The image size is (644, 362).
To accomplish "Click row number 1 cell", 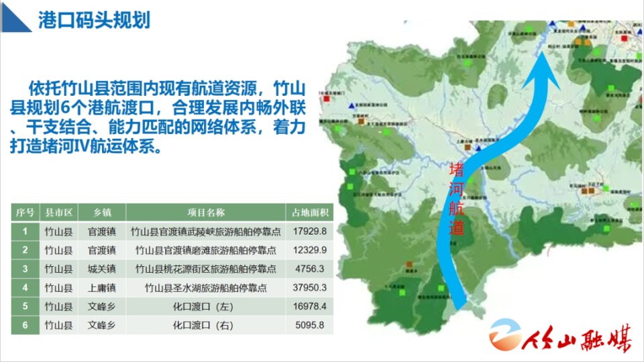I will [x=25, y=231].
